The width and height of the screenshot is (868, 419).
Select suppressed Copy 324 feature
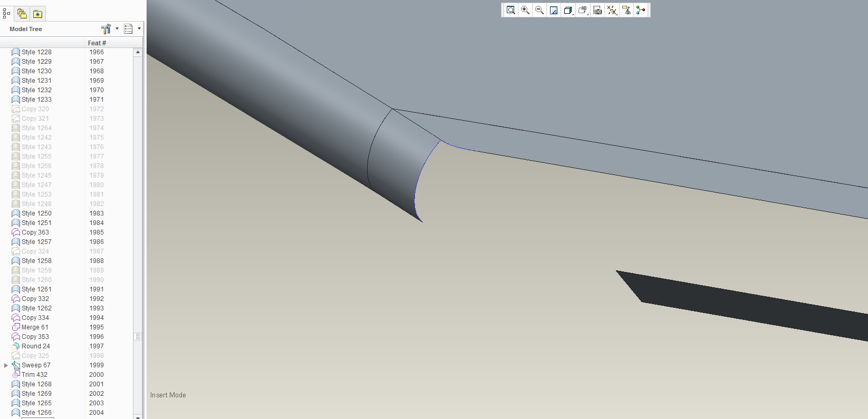pyautogui.click(x=35, y=251)
